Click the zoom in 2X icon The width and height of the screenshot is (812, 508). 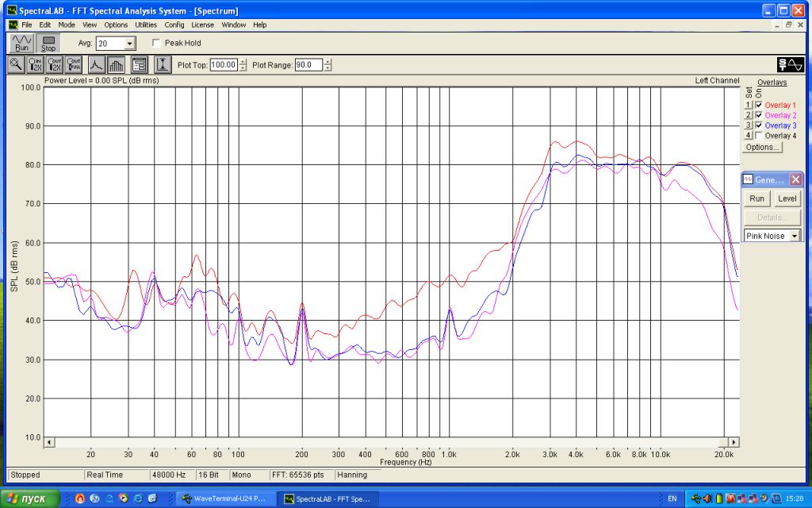(x=36, y=65)
